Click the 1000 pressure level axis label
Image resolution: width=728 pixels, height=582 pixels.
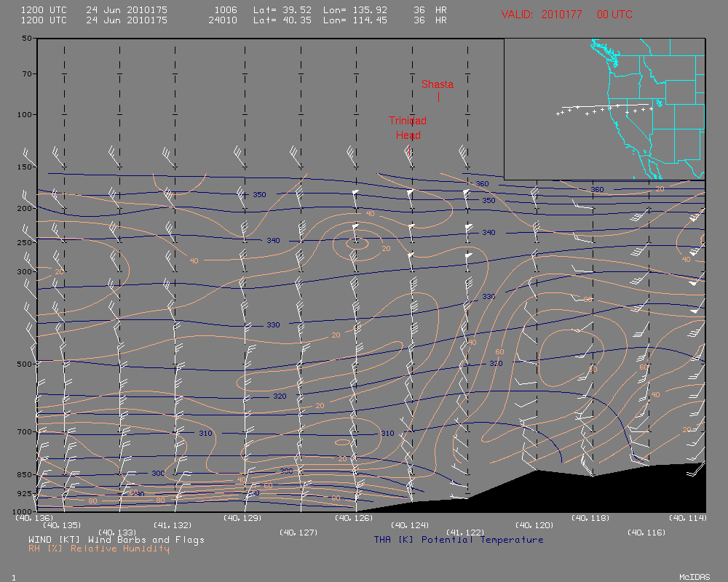23,511
